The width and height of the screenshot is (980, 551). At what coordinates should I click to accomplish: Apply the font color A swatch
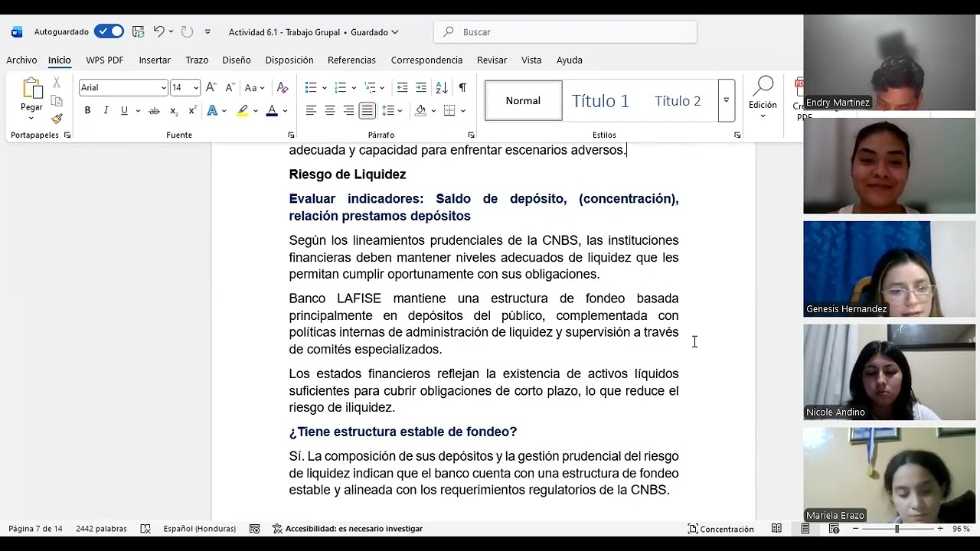click(272, 111)
